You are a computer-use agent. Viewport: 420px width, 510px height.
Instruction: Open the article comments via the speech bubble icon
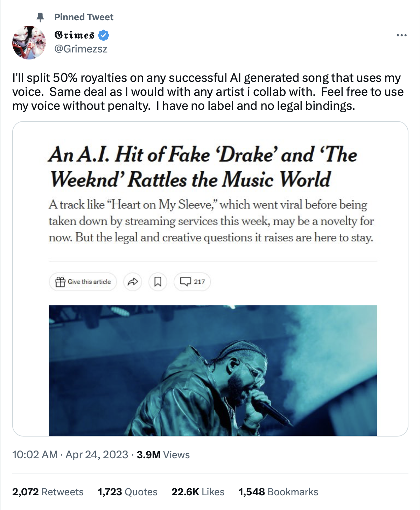[186, 281]
